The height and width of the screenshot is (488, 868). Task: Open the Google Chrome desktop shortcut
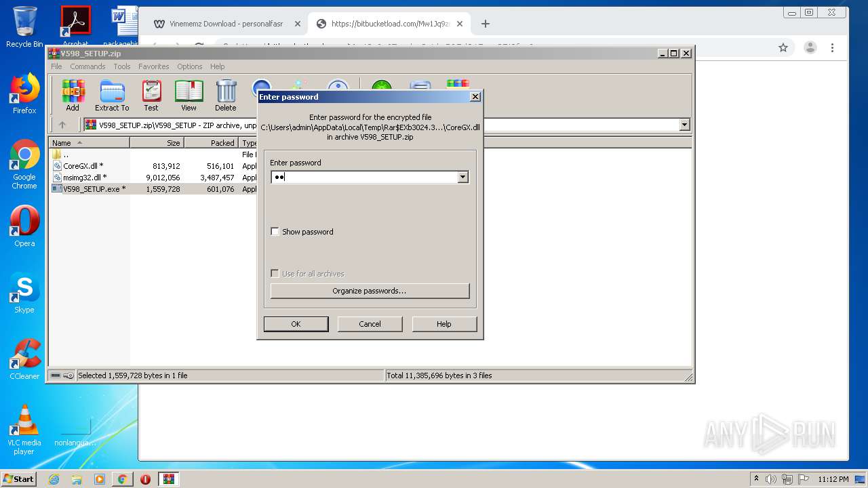click(24, 164)
